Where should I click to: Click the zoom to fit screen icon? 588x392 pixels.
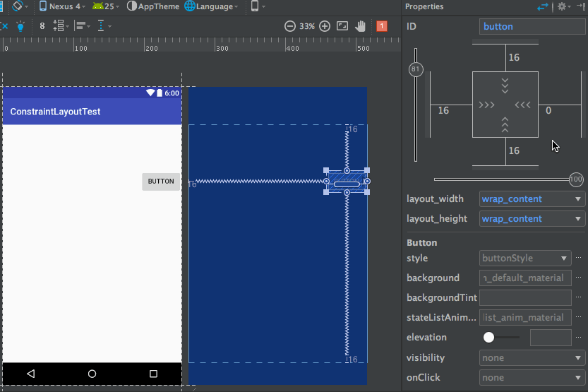pos(342,26)
